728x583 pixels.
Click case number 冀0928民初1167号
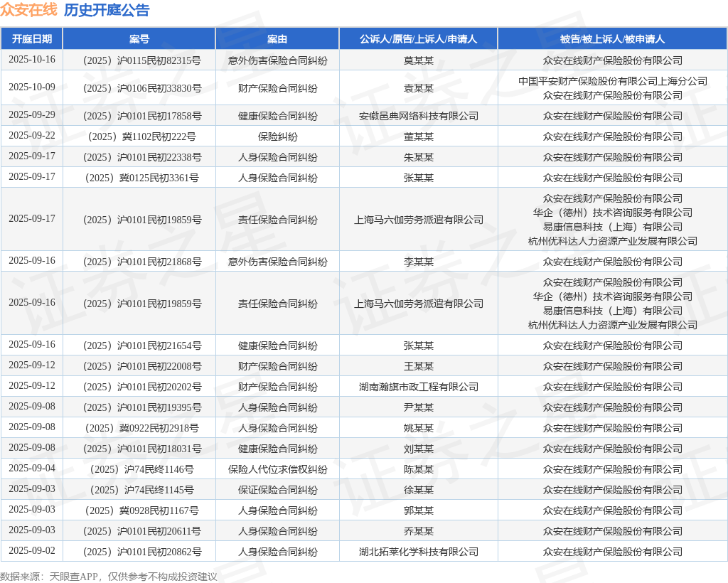tap(141, 510)
